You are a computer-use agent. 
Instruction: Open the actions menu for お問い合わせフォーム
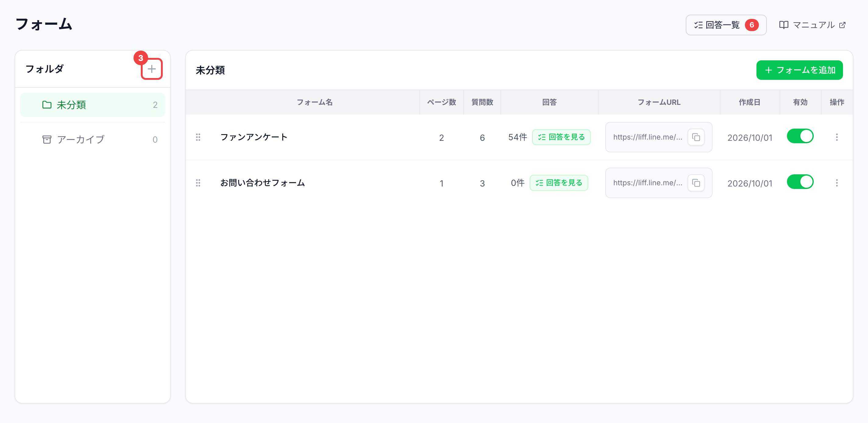[x=837, y=183]
